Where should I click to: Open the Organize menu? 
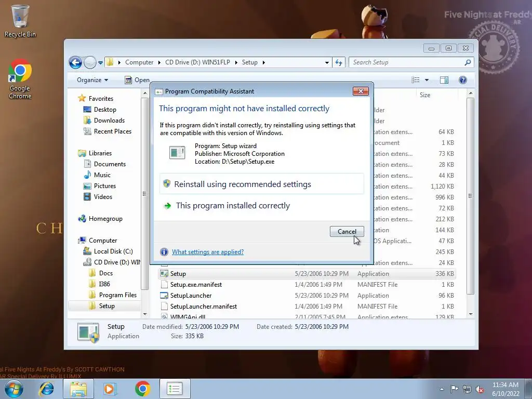coord(92,80)
